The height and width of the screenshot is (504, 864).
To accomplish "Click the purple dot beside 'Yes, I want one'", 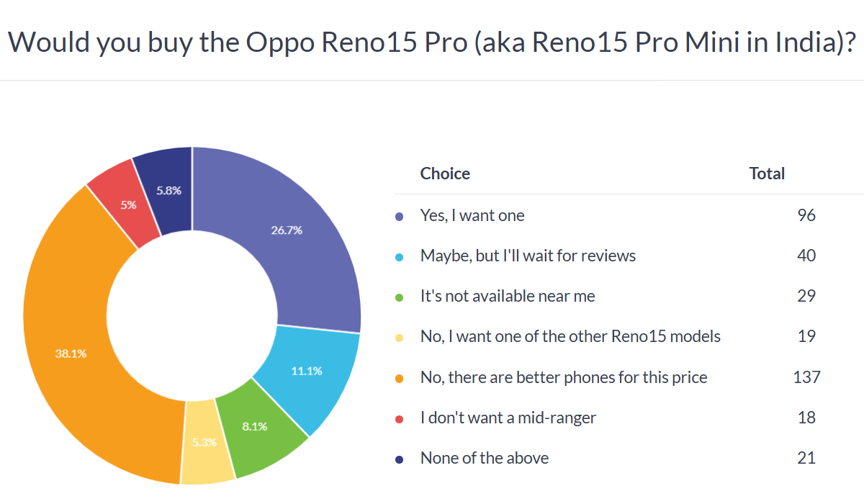I will (400, 215).
